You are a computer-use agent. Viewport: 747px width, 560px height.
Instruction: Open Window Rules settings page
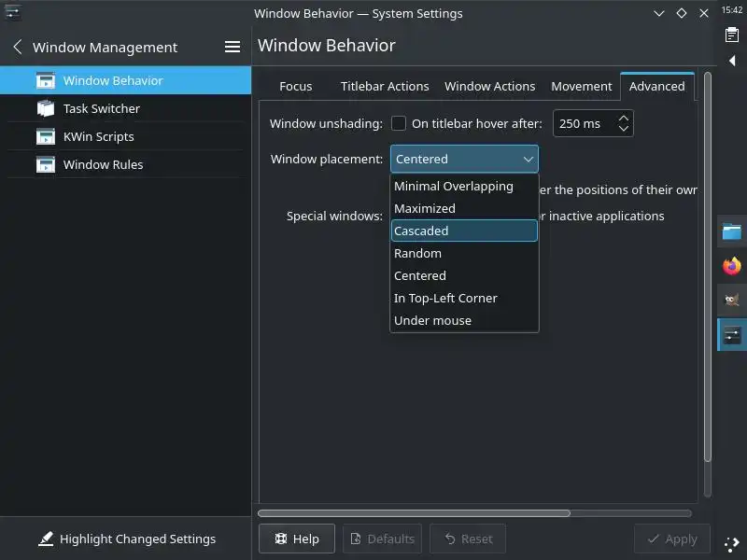click(x=126, y=165)
